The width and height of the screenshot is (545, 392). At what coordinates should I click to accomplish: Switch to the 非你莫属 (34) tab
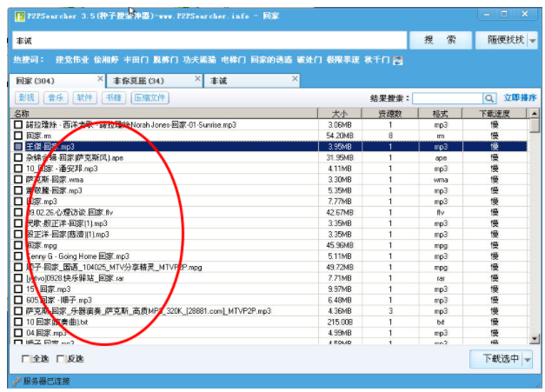150,80
